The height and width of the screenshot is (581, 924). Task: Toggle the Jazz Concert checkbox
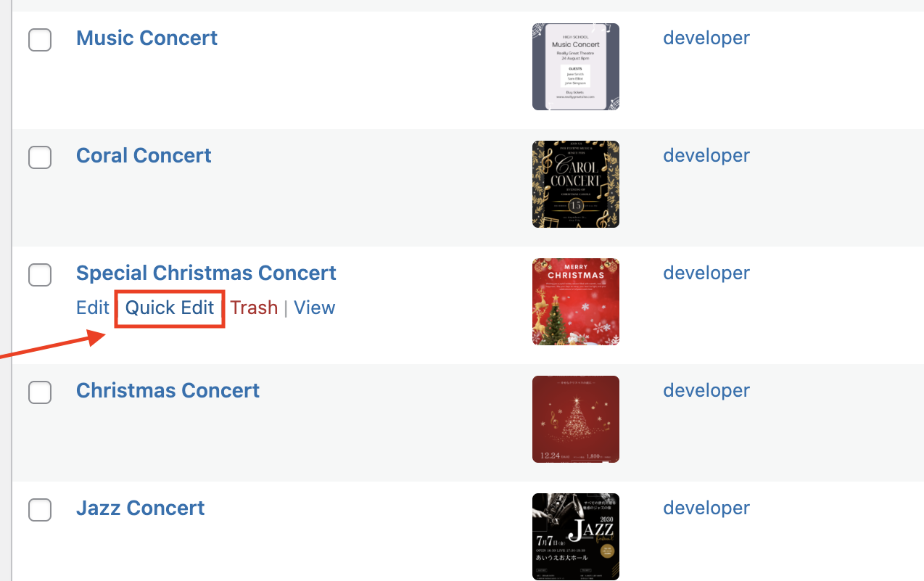(40, 510)
